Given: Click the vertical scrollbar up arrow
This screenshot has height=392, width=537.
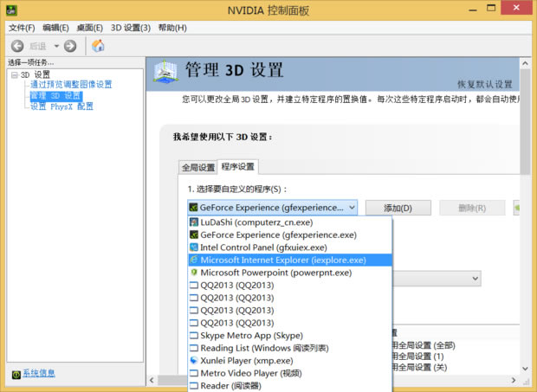Looking at the screenshot, I should click(x=525, y=63).
